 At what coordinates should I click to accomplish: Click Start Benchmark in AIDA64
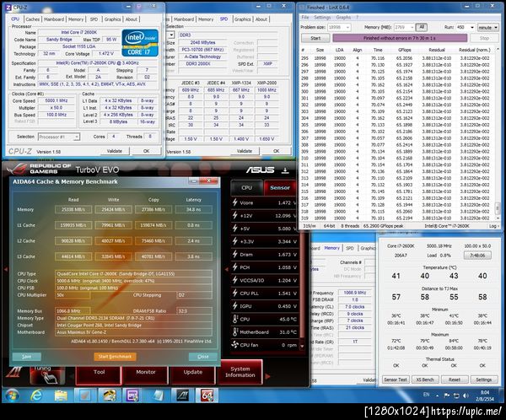tap(115, 357)
